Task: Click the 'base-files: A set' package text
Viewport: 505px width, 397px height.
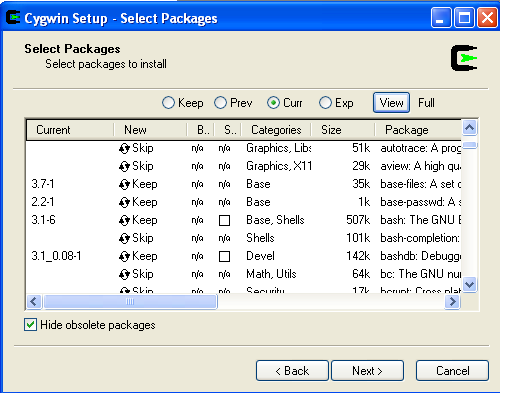Action: click(x=421, y=184)
